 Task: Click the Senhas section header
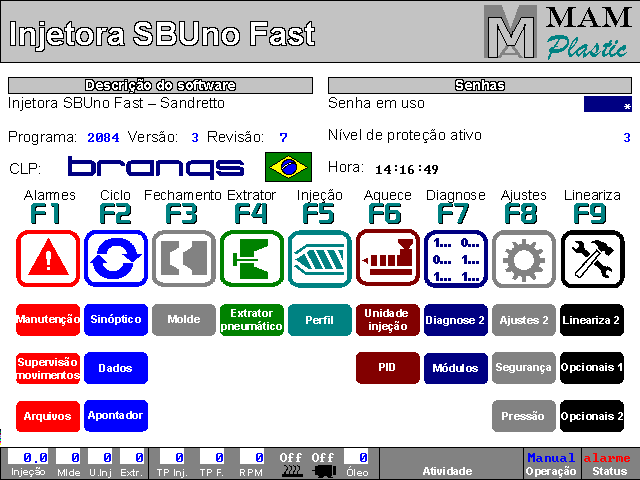(x=480, y=85)
